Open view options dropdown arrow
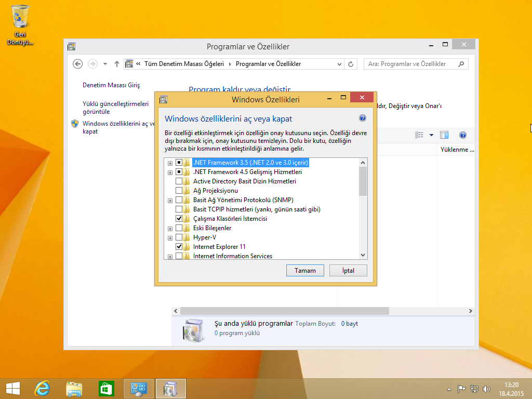The width and height of the screenshot is (532, 399). tap(431, 135)
